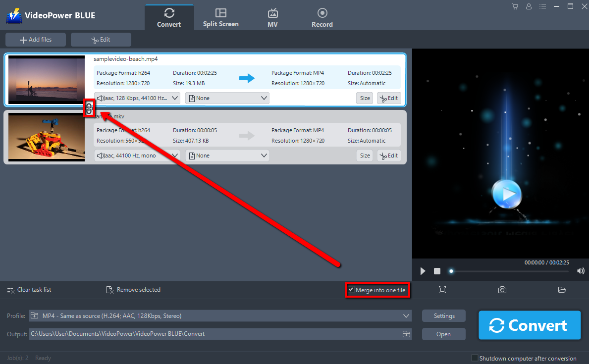
Task: Enable Shutdown computer after conversion
Action: pos(475,358)
